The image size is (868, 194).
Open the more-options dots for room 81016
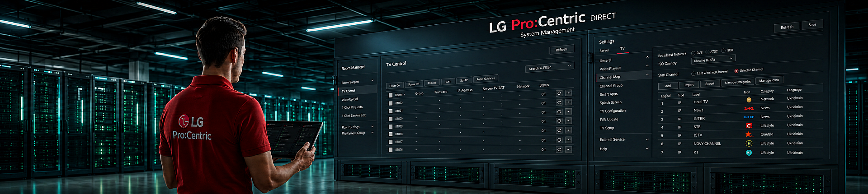pyautogui.click(x=568, y=149)
